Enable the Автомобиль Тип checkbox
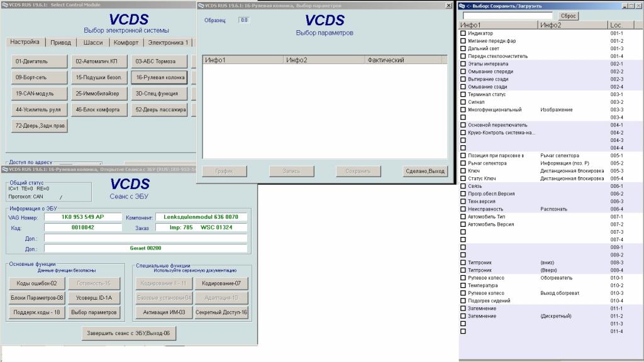 (463, 217)
